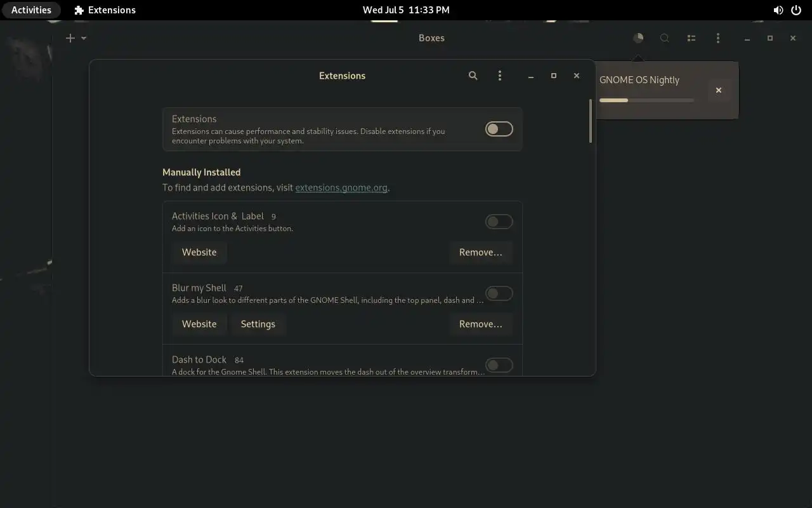Enable the Activities Icon & Label extension
Viewport: 812px width, 508px height.
(x=499, y=222)
